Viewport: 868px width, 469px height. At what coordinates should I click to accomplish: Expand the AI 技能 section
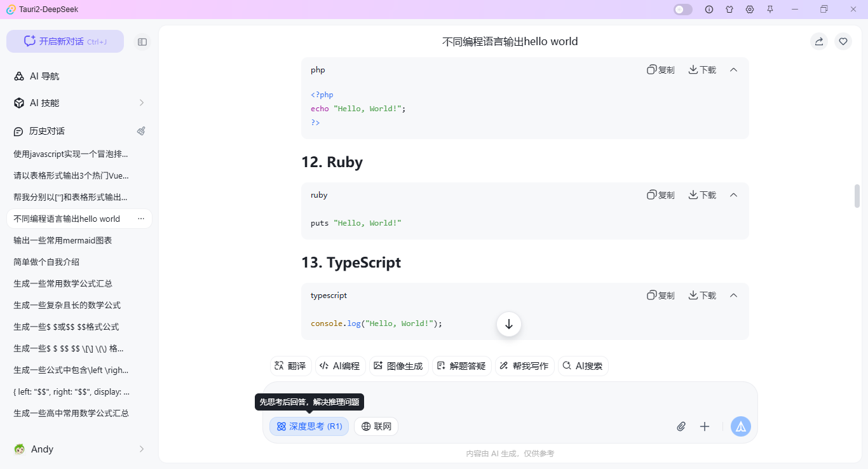click(79, 103)
